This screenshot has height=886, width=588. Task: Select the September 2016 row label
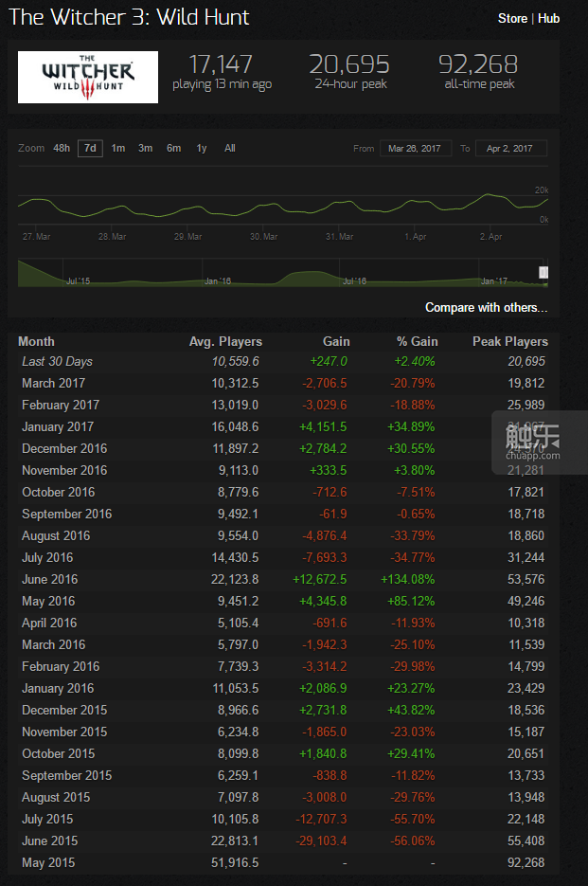point(66,515)
